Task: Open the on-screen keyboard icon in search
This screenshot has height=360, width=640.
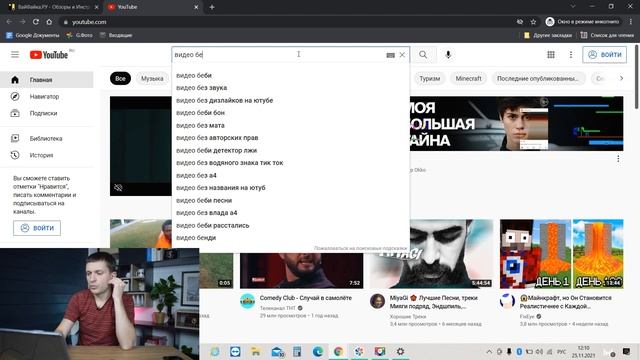Action: pos(391,55)
